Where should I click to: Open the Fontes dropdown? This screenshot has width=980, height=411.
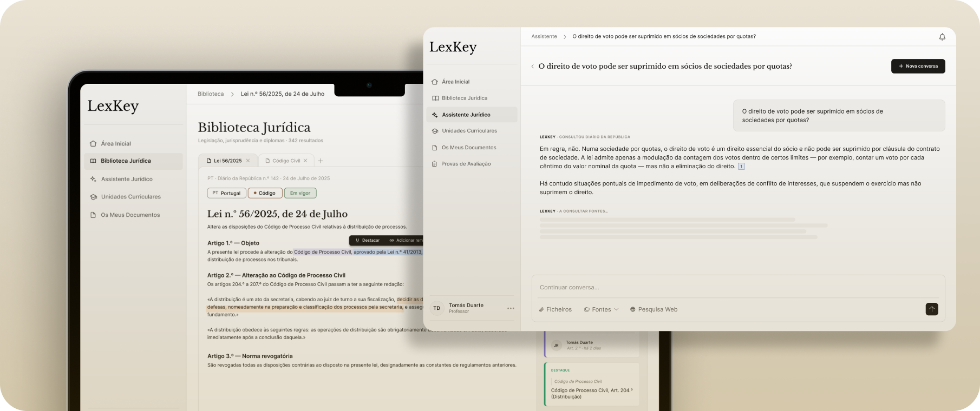(601, 309)
